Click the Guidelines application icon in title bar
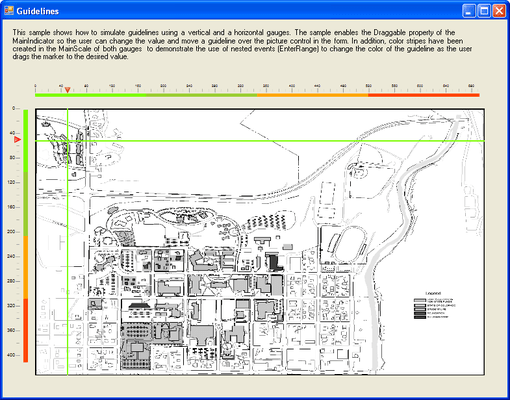 click(x=9, y=11)
